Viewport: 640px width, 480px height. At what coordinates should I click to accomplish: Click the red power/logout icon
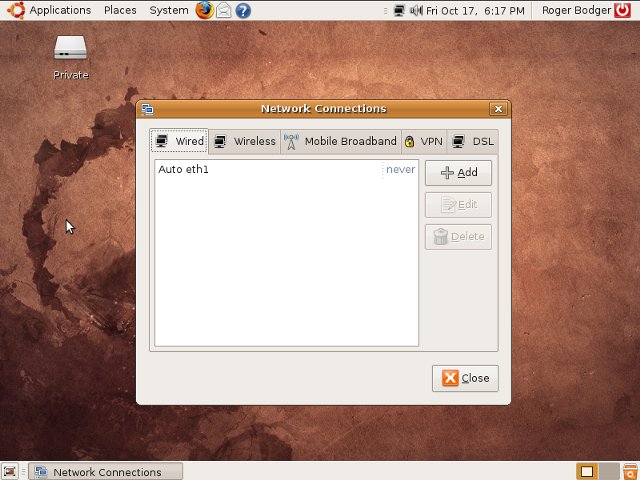tap(623, 10)
